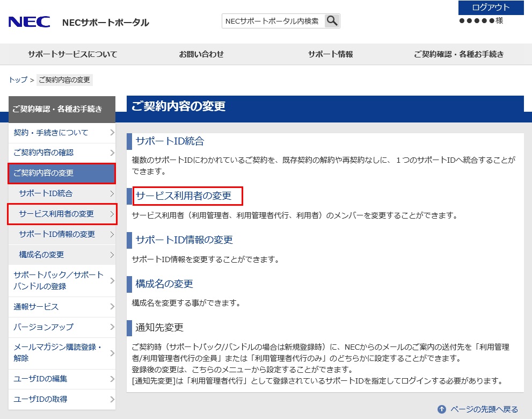The width and height of the screenshot is (532, 419).
Task: Click the magnifying glass search icon
Action: (x=332, y=21)
